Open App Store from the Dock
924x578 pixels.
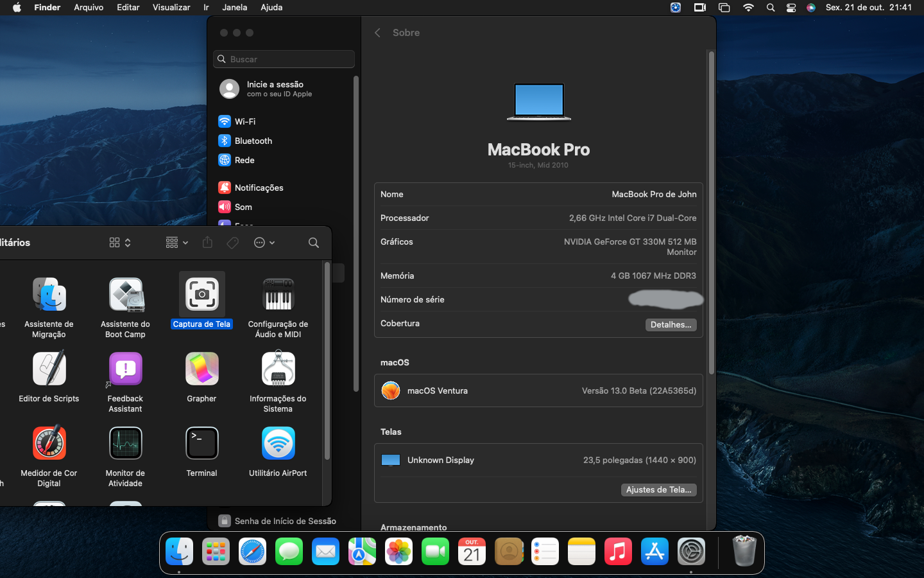(654, 552)
